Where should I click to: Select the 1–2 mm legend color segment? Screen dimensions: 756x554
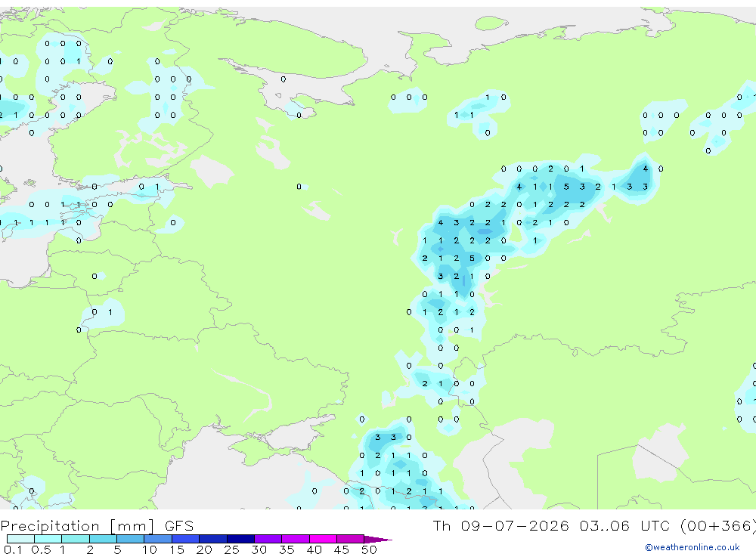pyautogui.click(x=75, y=539)
